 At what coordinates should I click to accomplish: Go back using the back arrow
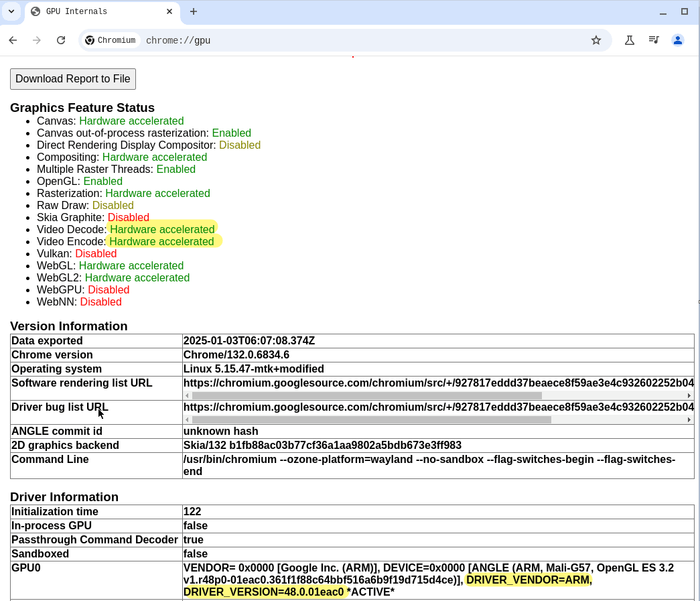13,40
